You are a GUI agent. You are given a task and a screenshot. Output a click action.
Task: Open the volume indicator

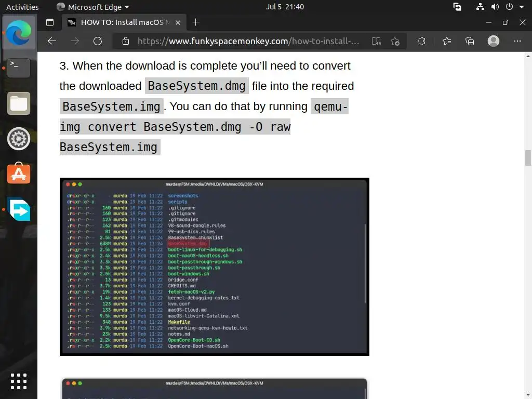click(x=495, y=7)
